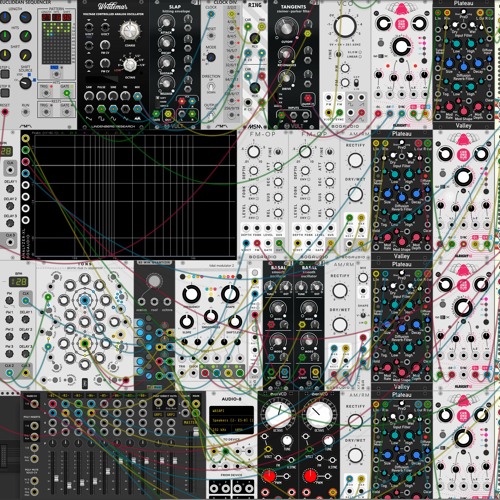
Task: Click the SAW output jack on Woldemar oscillator
Action: [x=89, y=109]
